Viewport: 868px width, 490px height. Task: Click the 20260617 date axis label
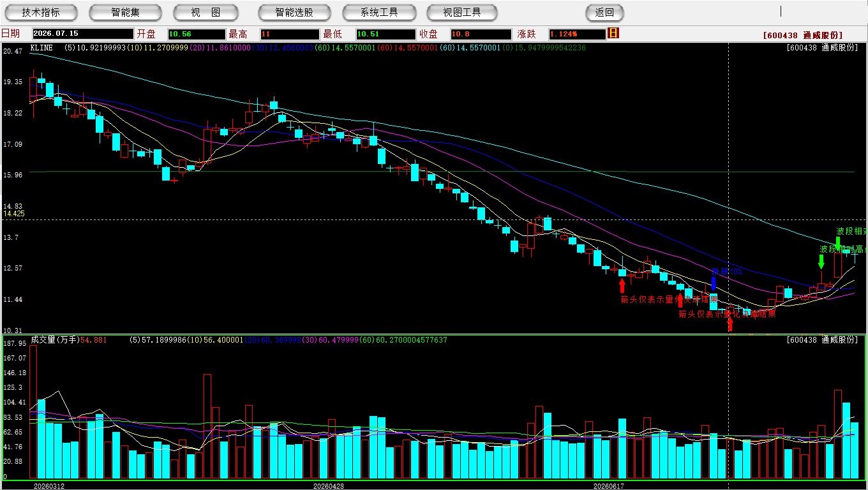tap(609, 486)
